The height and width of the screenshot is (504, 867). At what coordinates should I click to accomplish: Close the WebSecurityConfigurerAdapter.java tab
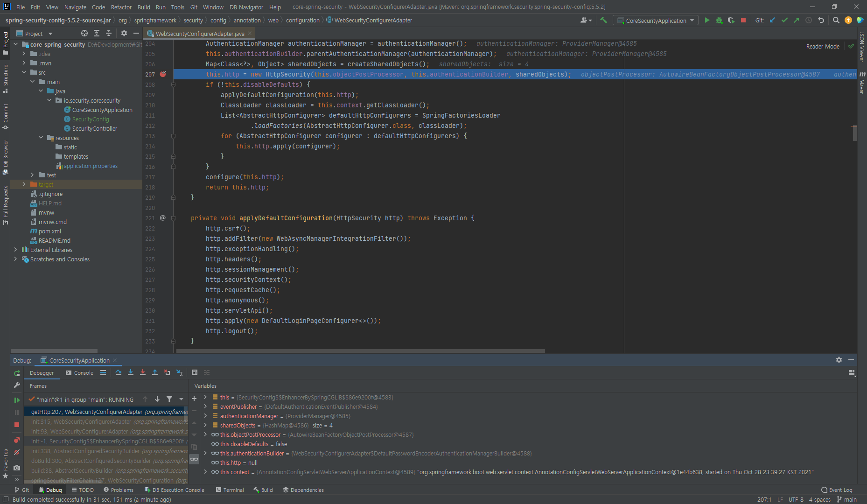(250, 33)
